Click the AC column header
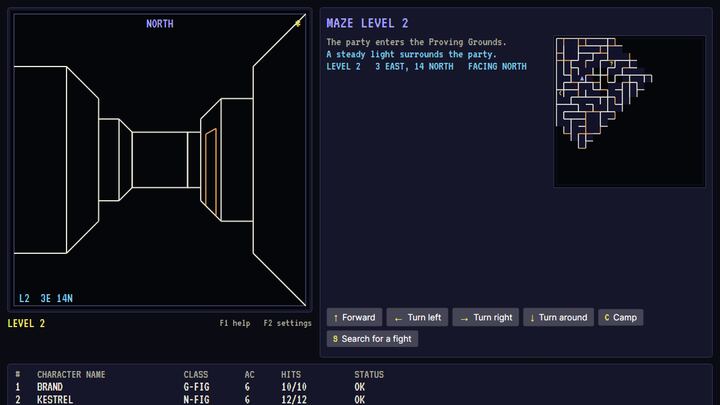The width and height of the screenshot is (720, 405). [x=249, y=375]
